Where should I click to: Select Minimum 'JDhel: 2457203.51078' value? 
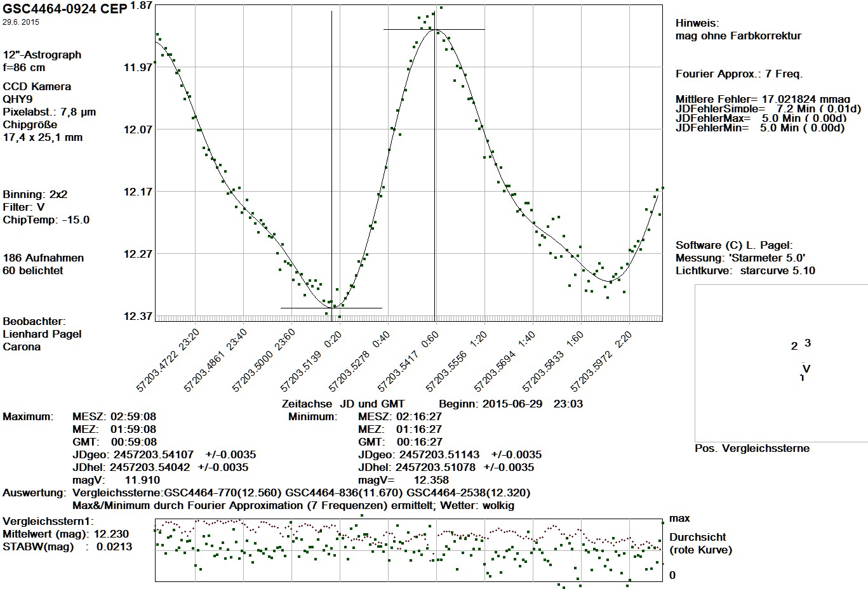[418, 467]
